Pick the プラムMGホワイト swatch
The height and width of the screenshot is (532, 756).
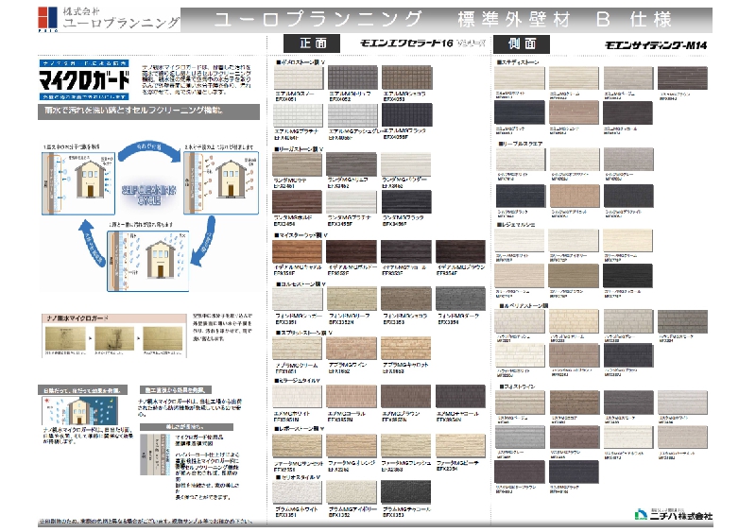[x=297, y=493]
